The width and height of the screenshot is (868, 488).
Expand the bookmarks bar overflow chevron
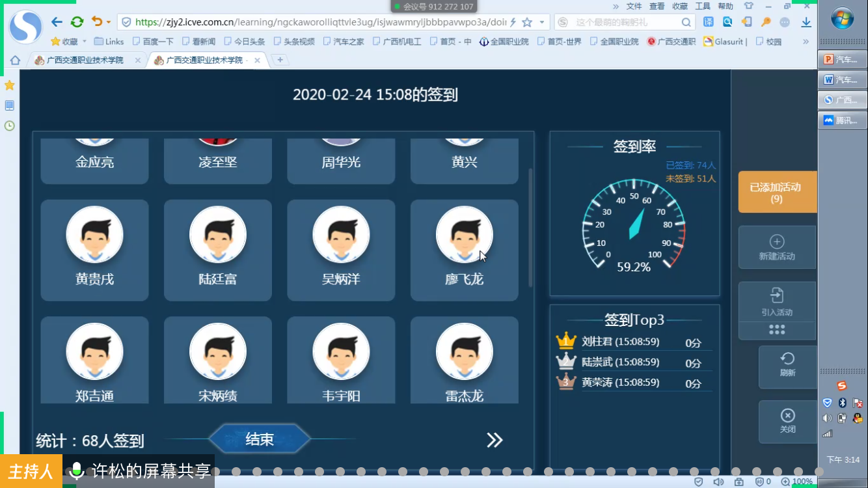(x=806, y=42)
